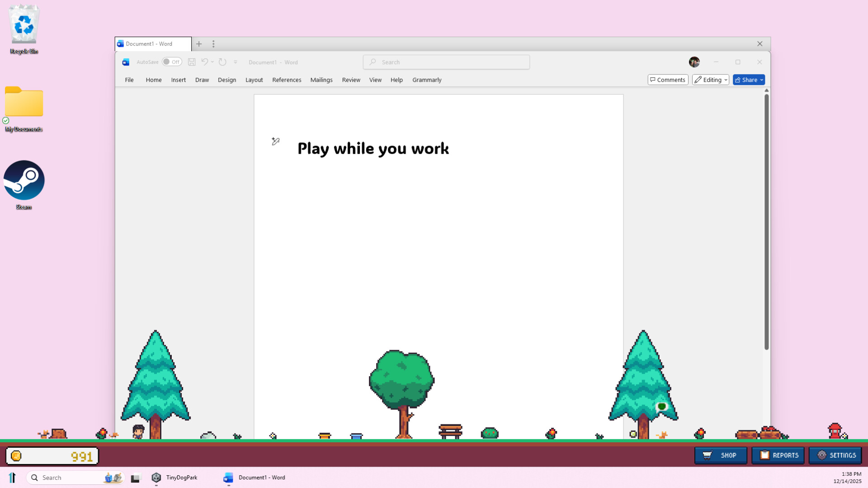Open the Editing mode dropdown
This screenshot has height=488, width=868.
pos(710,80)
